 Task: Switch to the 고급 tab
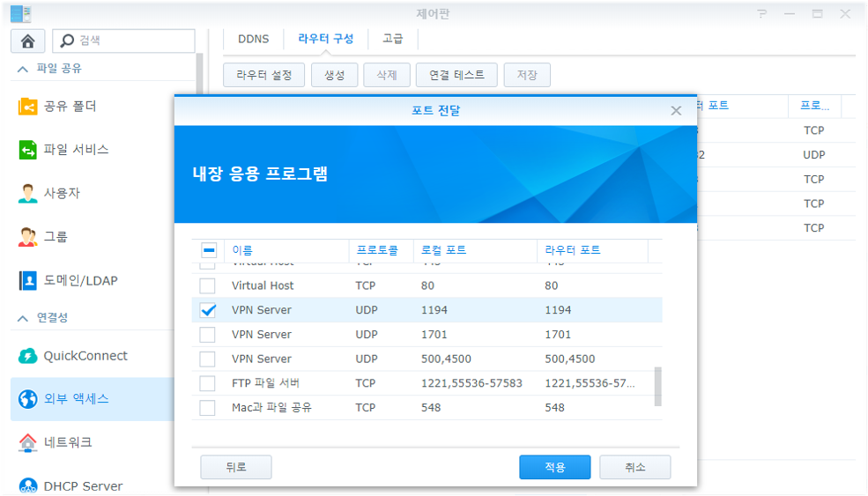pyautogui.click(x=393, y=39)
